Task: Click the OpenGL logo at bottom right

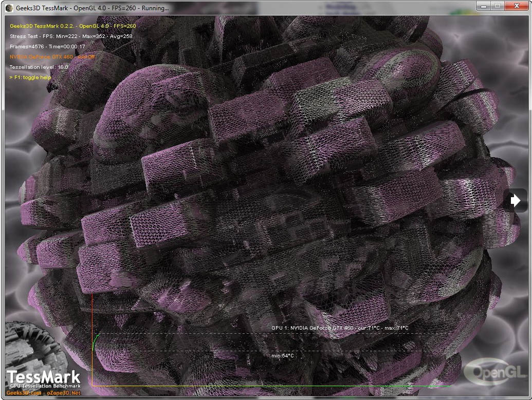Action: pyautogui.click(x=496, y=372)
